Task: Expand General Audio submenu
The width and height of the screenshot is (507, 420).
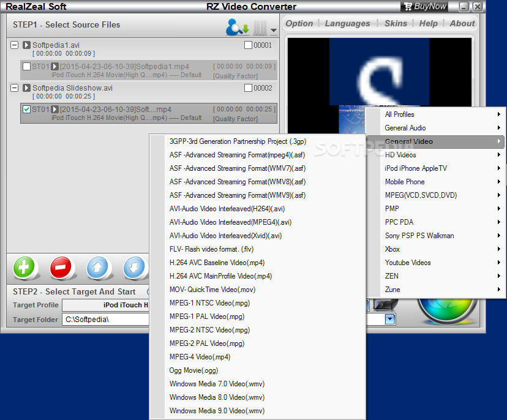Action: click(435, 128)
